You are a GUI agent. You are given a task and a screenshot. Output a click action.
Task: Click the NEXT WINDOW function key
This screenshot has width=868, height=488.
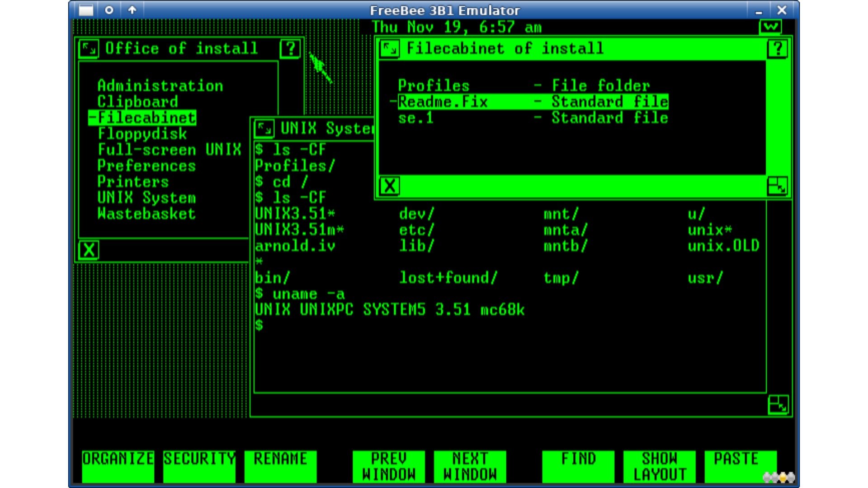(x=470, y=467)
